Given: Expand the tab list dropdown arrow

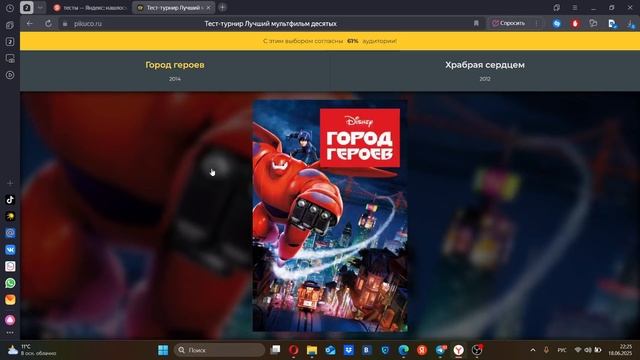Looking at the screenshot, I should (x=40, y=7).
